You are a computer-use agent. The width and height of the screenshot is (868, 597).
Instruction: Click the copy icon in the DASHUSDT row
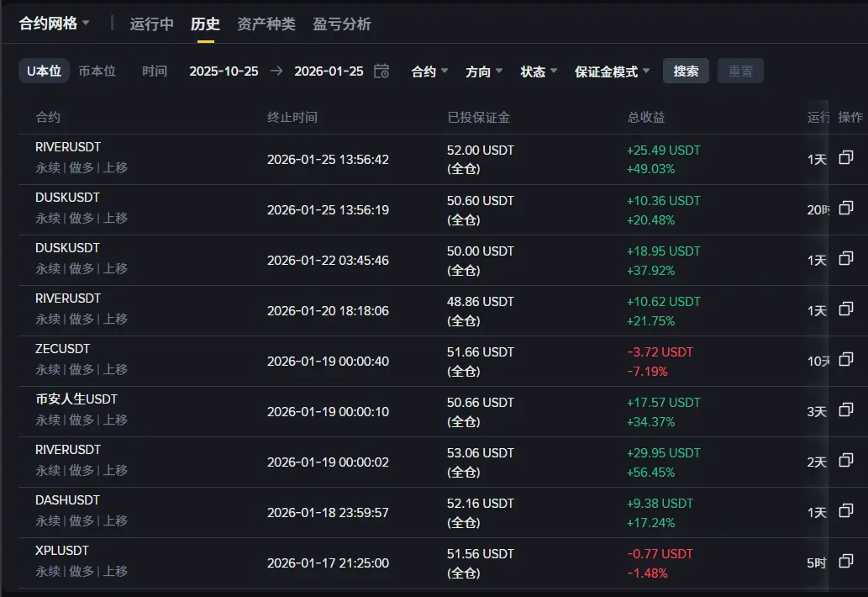tap(846, 510)
